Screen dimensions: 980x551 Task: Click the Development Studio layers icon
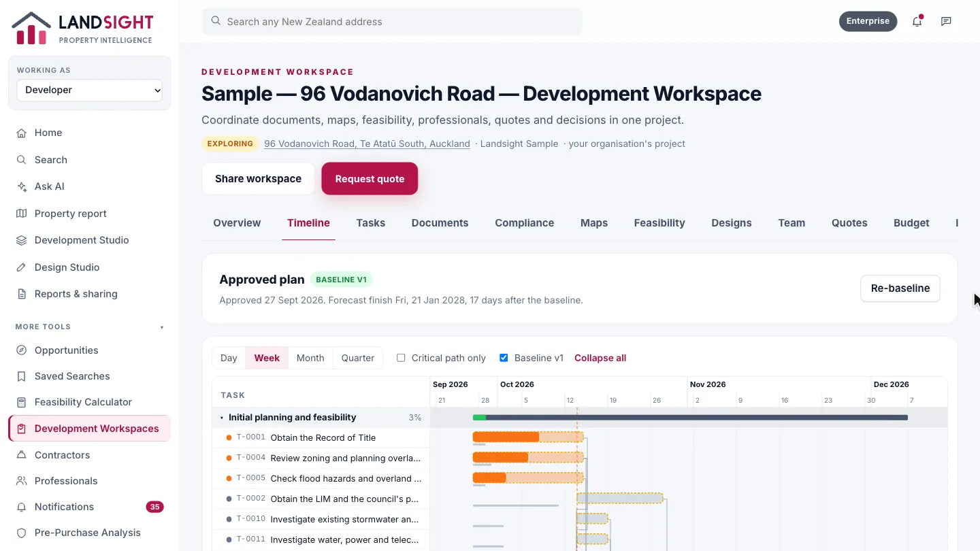pyautogui.click(x=22, y=240)
